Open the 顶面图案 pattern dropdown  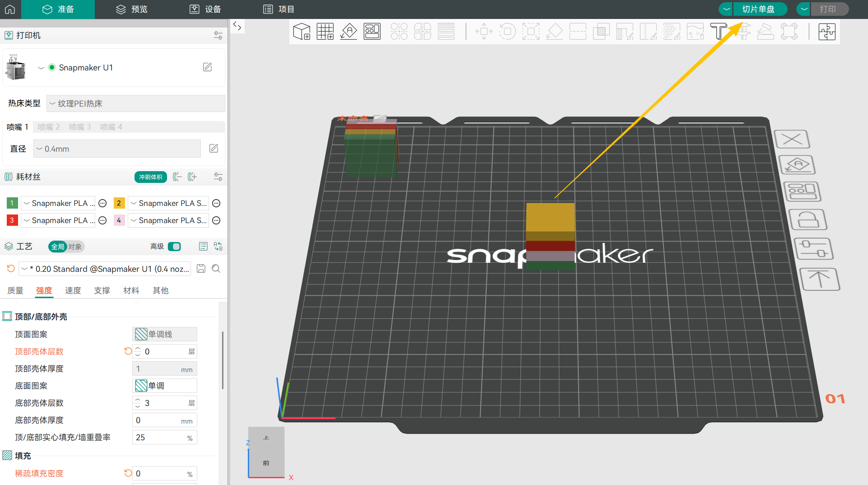(x=165, y=334)
